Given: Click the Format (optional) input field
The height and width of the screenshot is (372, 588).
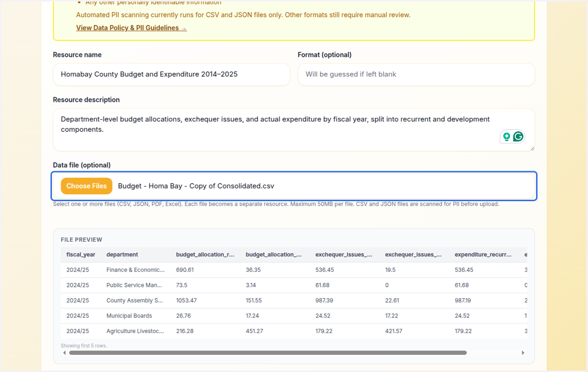Looking at the screenshot, I should 416,74.
